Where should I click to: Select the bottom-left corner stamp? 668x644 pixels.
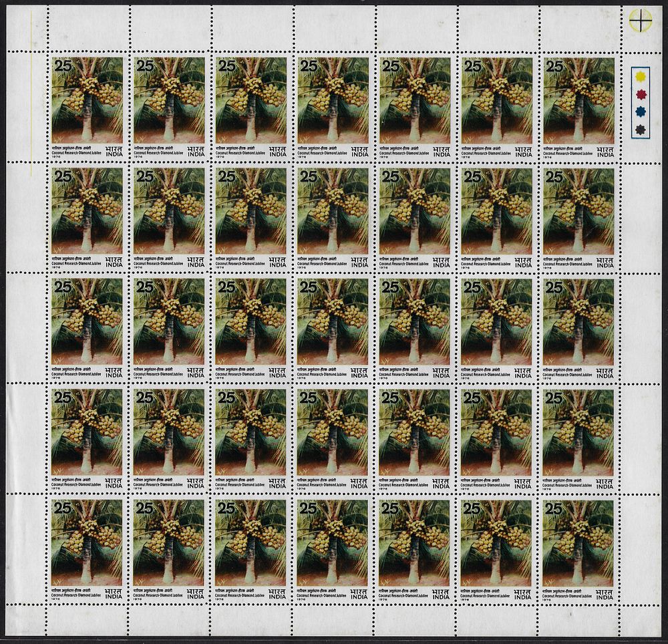point(88,550)
